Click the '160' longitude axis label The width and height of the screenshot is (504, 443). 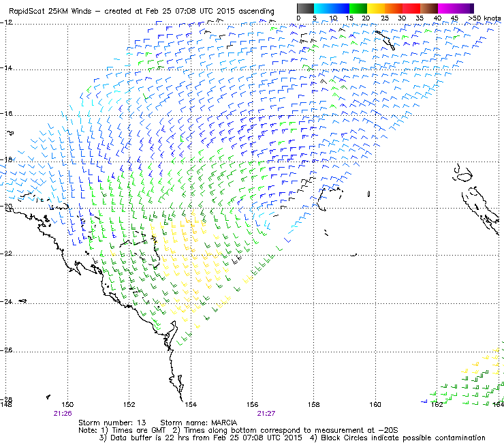tap(375, 404)
